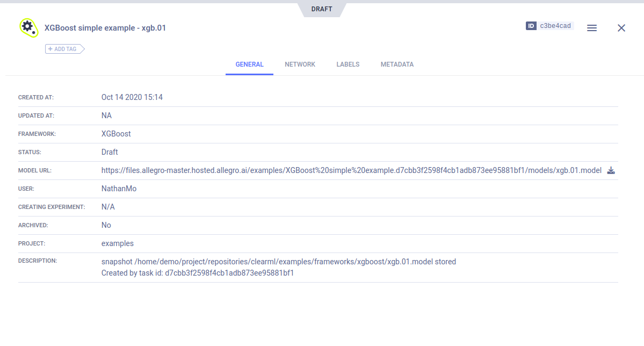Screen dimensions: 644x346
Task: Click the model ID value c3be4cad
Action: pyautogui.click(x=555, y=26)
